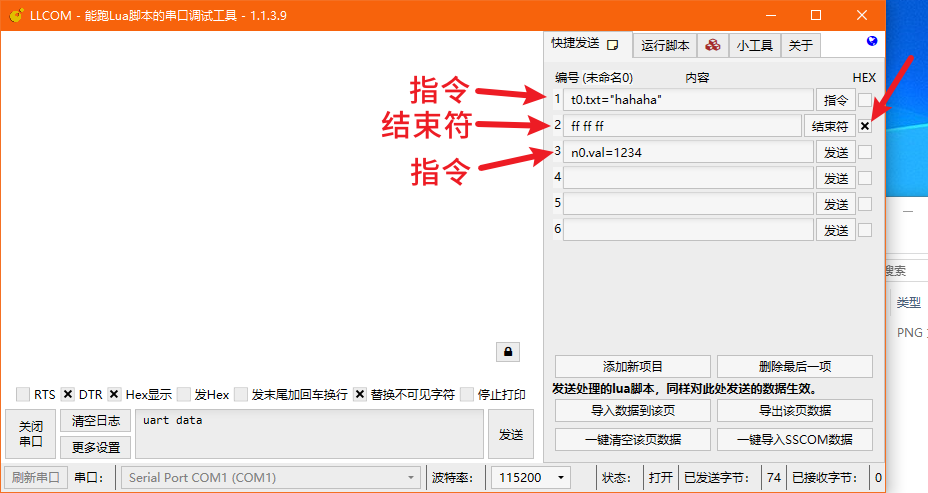Click the blue globe icon
928x493 pixels.
tap(871, 41)
